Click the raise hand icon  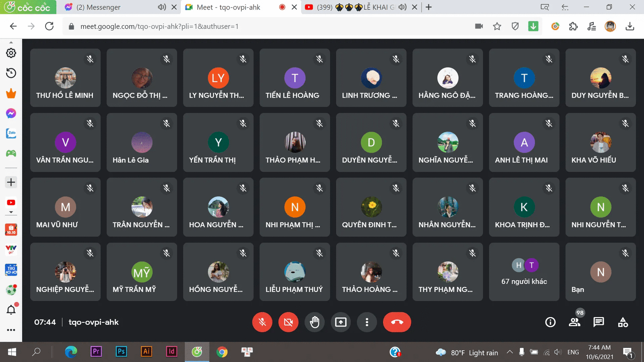tap(314, 322)
